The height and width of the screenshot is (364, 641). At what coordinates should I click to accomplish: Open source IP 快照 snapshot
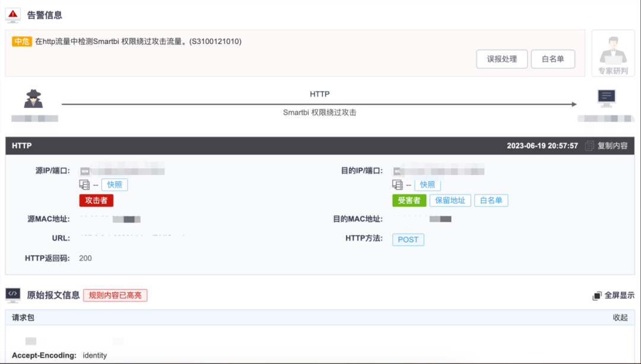(x=115, y=184)
